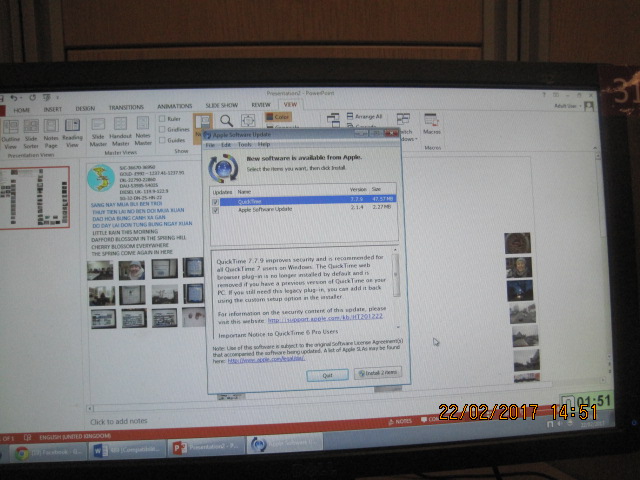Image resolution: width=640 pixels, height=480 pixels.
Task: Open Edit menu in Apple Software Update
Action: point(226,144)
